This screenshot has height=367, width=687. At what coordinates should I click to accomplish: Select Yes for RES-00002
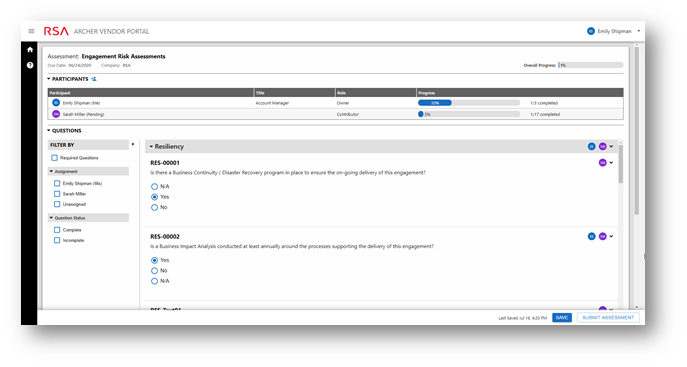[x=154, y=260]
